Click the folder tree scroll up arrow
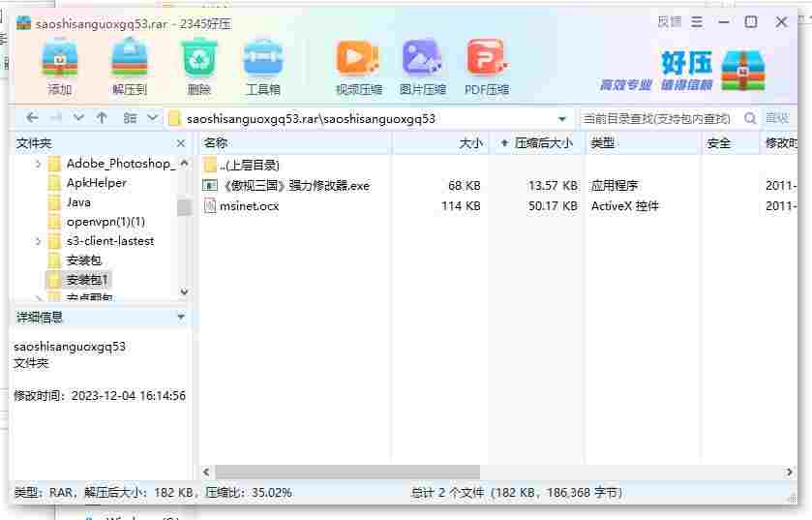Image resolution: width=812 pixels, height=520 pixels. tap(184, 163)
